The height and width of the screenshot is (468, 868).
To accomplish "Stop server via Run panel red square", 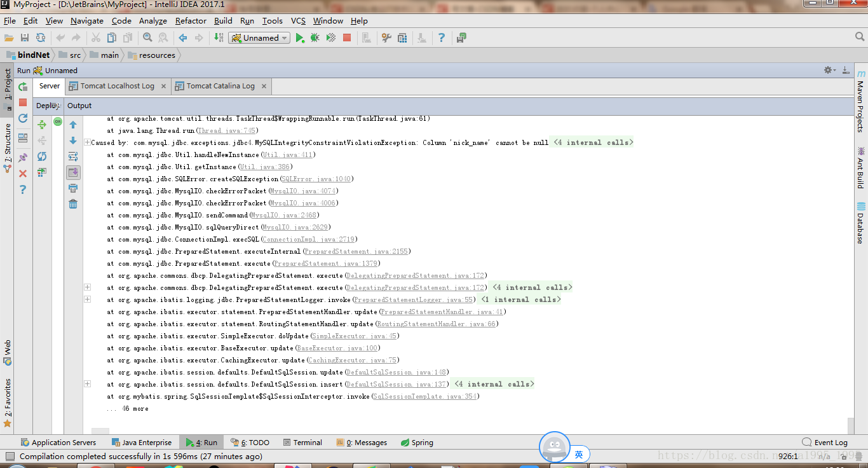I will click(x=23, y=102).
